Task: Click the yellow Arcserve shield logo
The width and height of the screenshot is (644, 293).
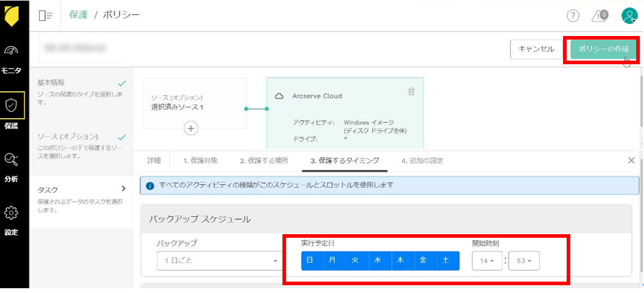Action: [13, 15]
